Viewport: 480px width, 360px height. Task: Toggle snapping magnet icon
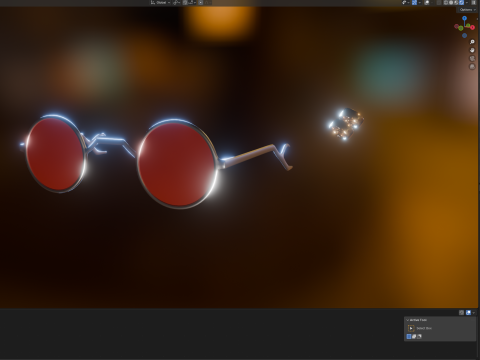tap(185, 2)
